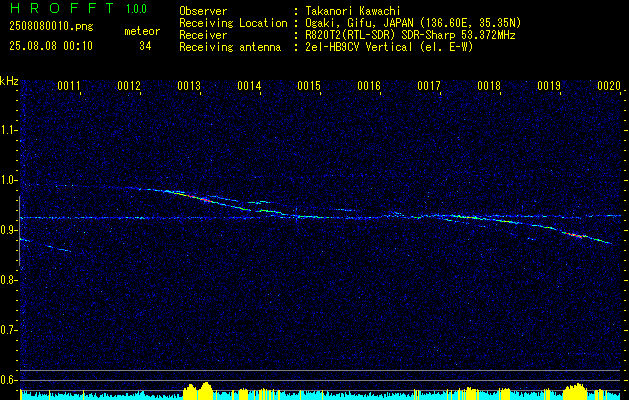Click the kHz axis unit label
Screen dimensions: 629x400
tap(9, 81)
